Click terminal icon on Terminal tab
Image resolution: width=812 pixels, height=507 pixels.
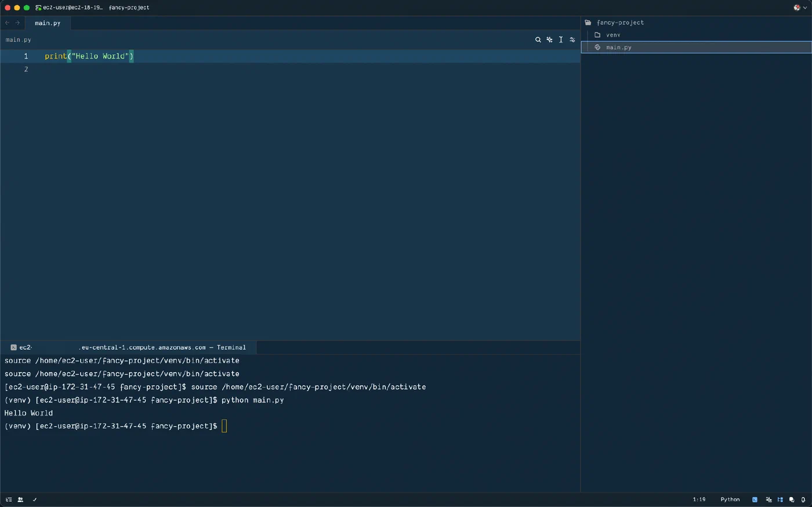coord(13,347)
